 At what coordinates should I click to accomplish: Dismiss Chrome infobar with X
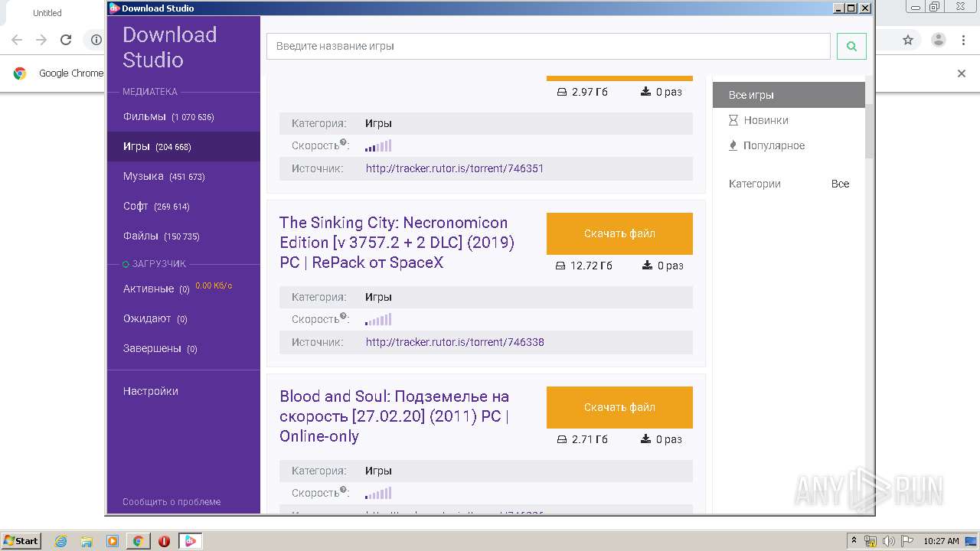pos(962,73)
